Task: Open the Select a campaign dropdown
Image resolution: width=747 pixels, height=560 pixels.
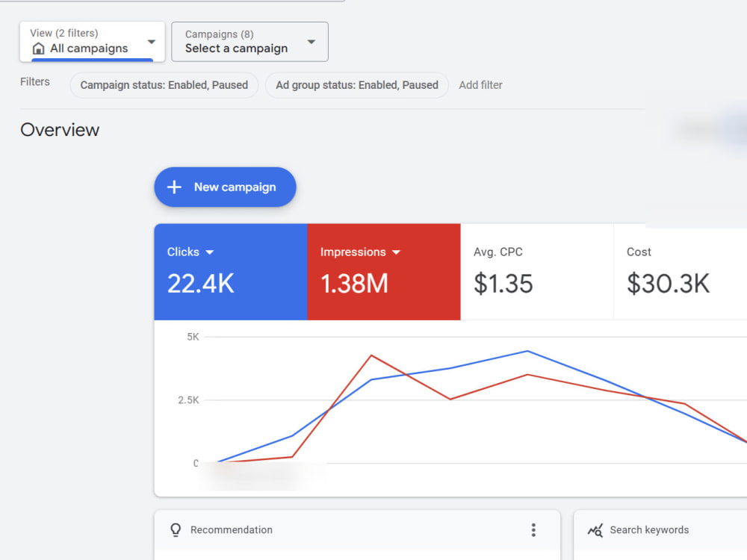Action: pyautogui.click(x=249, y=41)
